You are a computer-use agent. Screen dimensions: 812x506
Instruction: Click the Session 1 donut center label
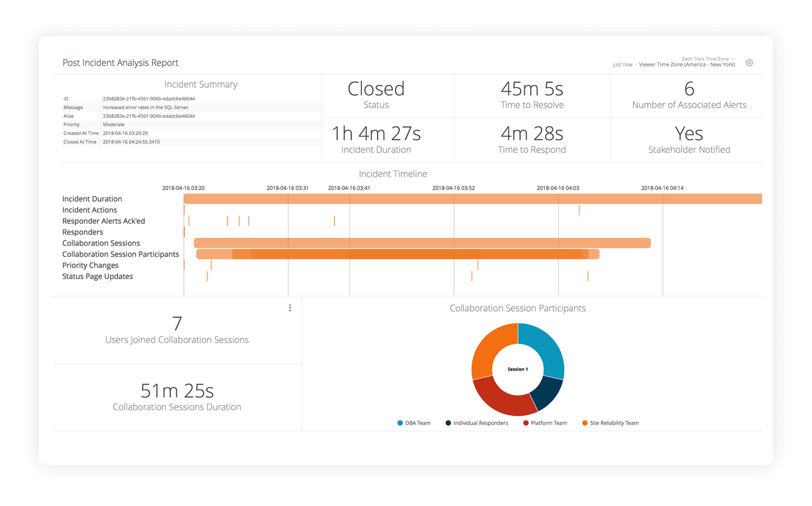click(518, 369)
